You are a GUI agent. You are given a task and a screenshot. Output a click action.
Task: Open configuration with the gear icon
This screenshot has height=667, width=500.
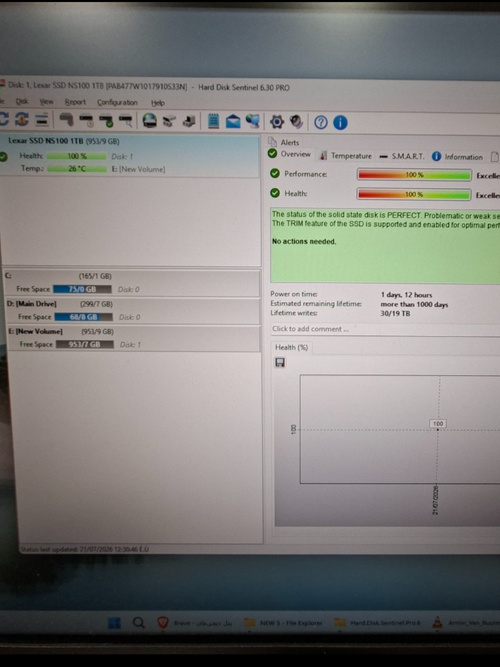coord(277,122)
